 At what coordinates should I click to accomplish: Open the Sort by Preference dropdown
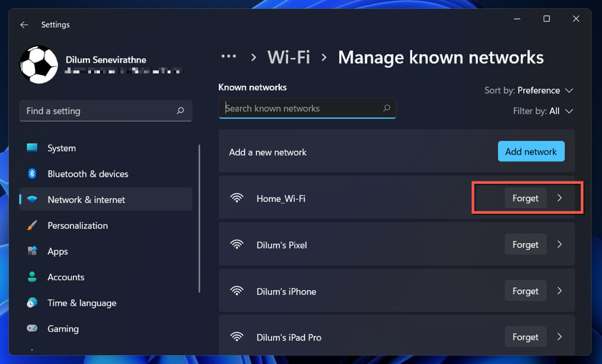point(529,90)
